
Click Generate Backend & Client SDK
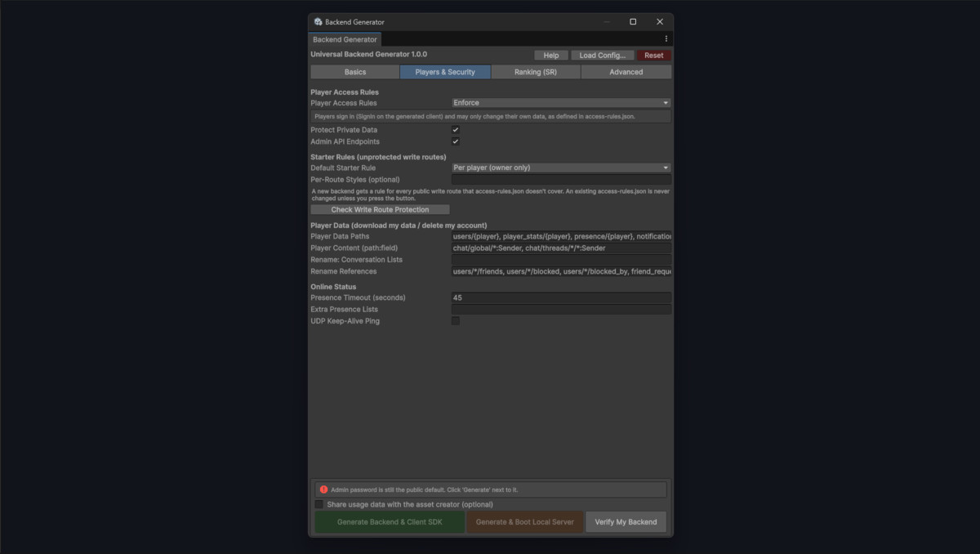click(x=390, y=522)
